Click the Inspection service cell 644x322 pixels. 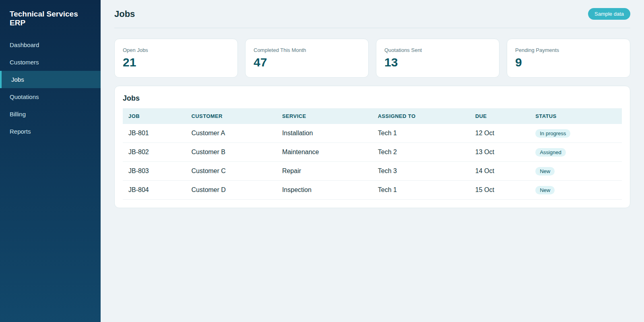tap(297, 190)
